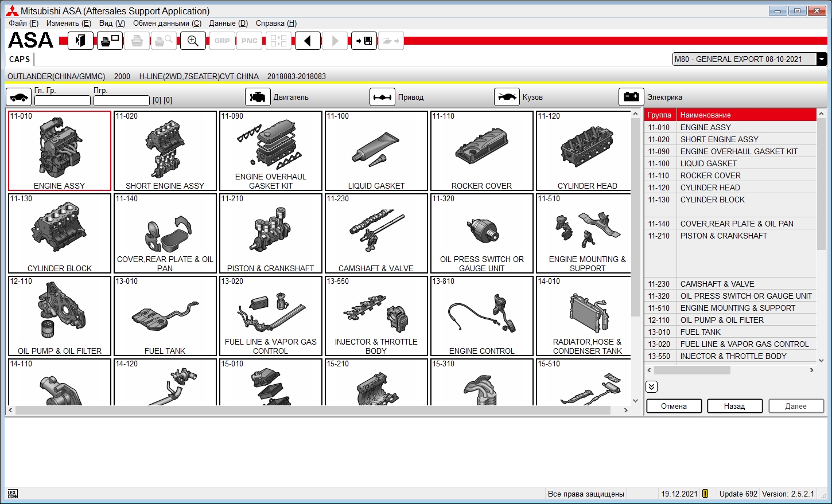Click the 11-110 ROCKER COVER list row

730,175
